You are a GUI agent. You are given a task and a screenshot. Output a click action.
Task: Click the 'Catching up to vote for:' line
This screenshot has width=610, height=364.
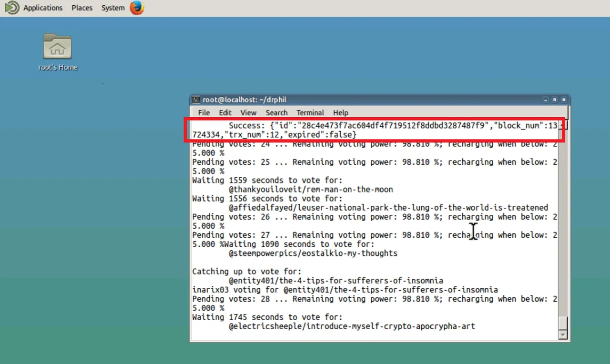pos(247,272)
